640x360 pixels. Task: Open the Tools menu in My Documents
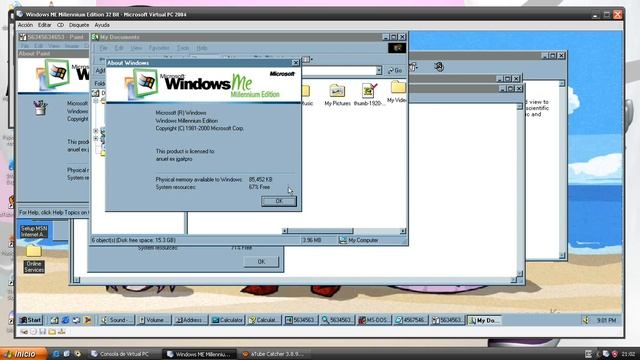(182, 48)
